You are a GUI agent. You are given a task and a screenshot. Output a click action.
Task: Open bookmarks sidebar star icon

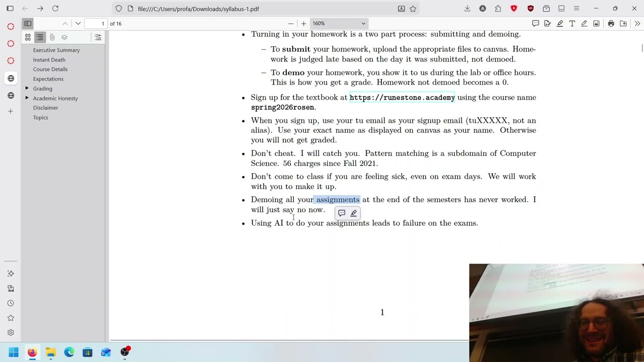click(11, 318)
